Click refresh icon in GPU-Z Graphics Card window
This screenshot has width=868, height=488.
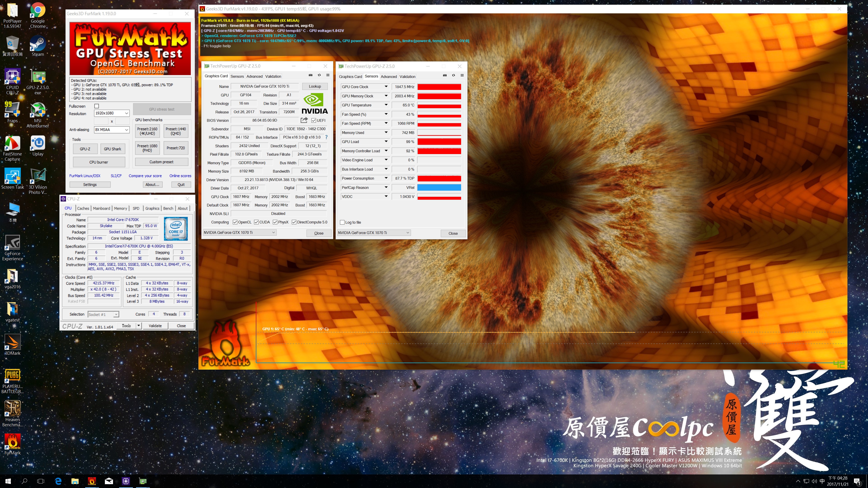tap(319, 75)
